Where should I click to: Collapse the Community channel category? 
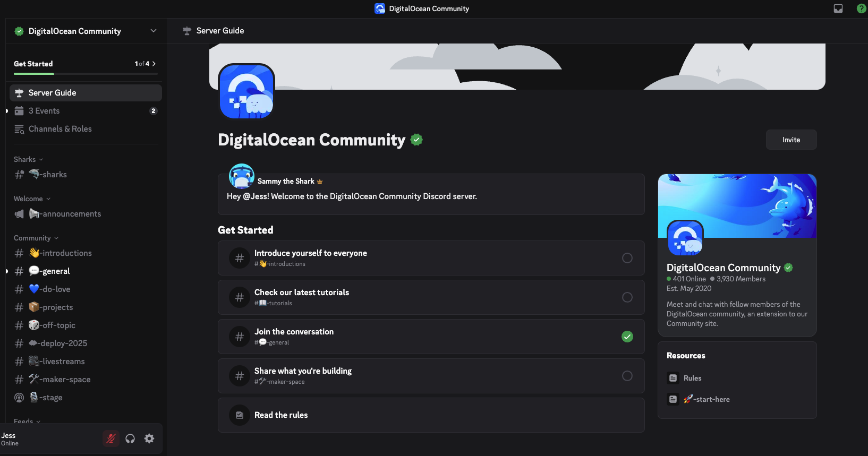coord(36,238)
